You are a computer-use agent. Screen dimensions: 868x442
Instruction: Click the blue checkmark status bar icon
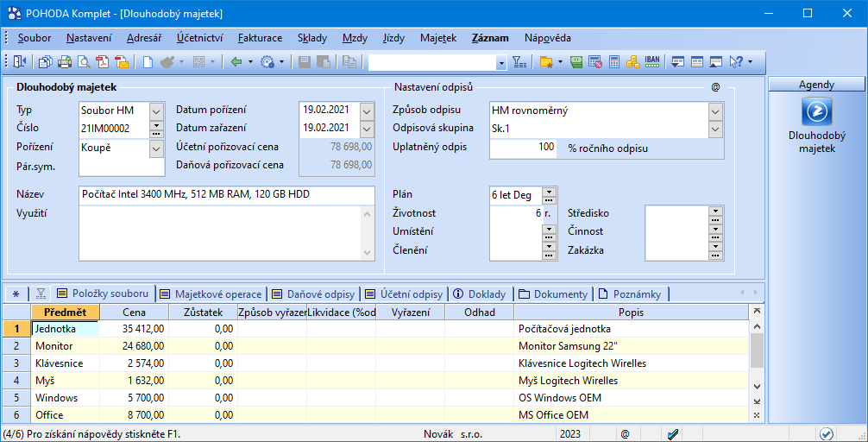(674, 433)
